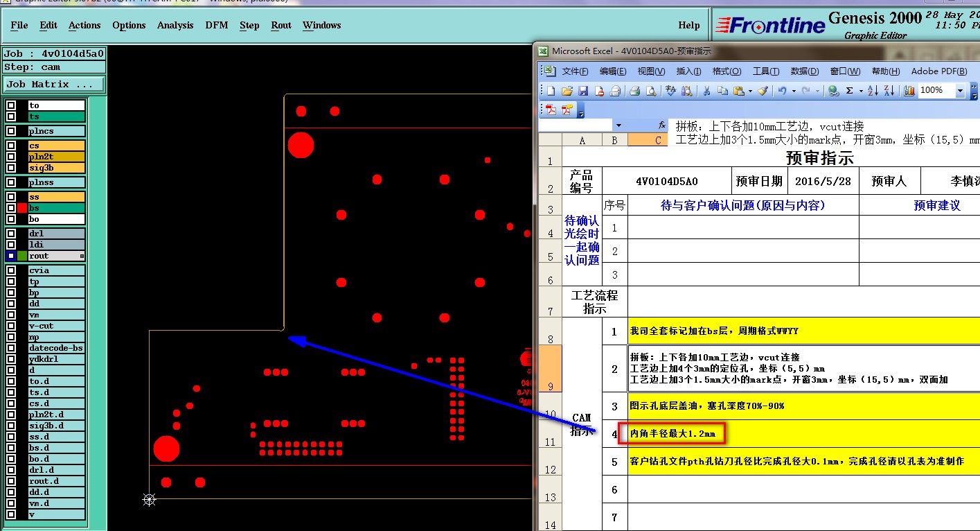Toggle the 'drl' layer checkbox
Image resolution: width=980 pixels, height=531 pixels.
pyautogui.click(x=11, y=234)
